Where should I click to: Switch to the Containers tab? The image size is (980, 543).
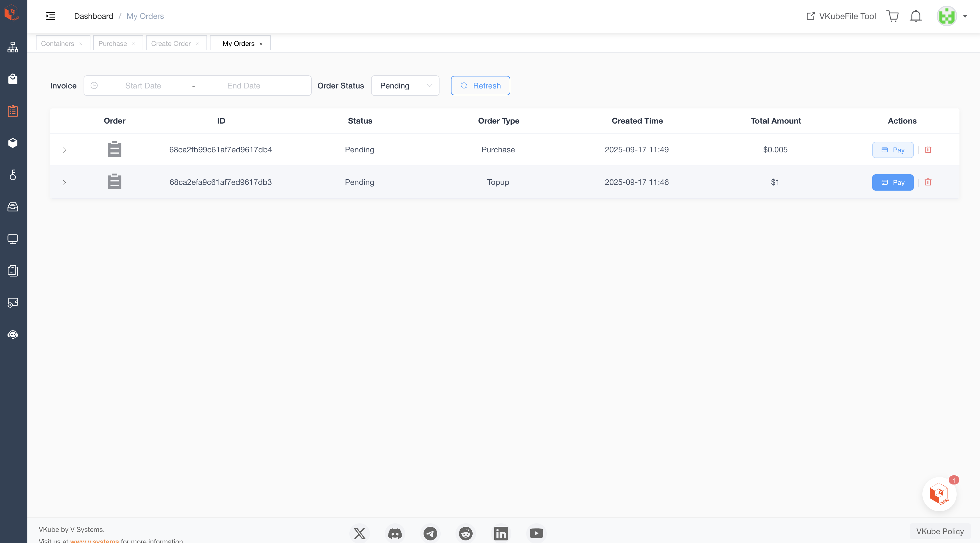pos(57,43)
